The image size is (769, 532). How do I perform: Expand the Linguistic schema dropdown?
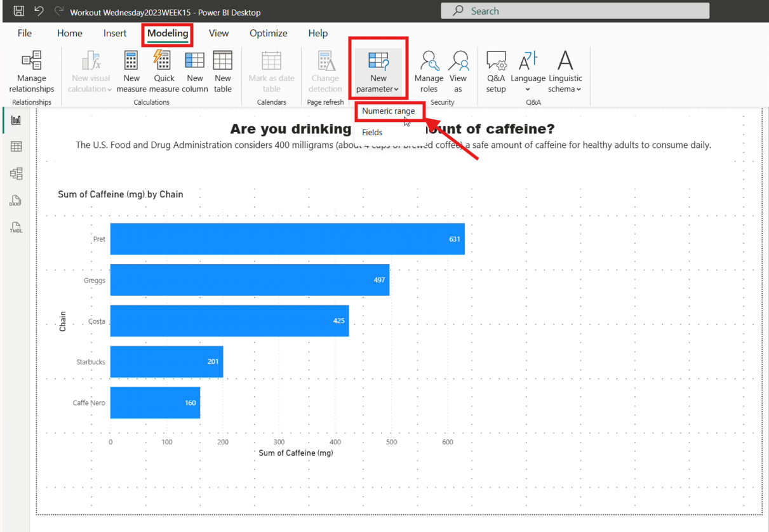(565, 72)
